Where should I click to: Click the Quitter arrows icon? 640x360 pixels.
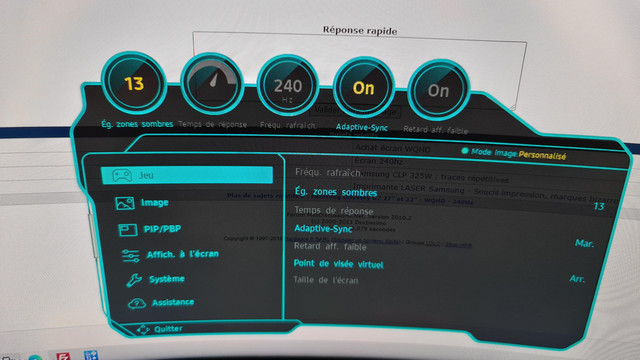(x=143, y=329)
